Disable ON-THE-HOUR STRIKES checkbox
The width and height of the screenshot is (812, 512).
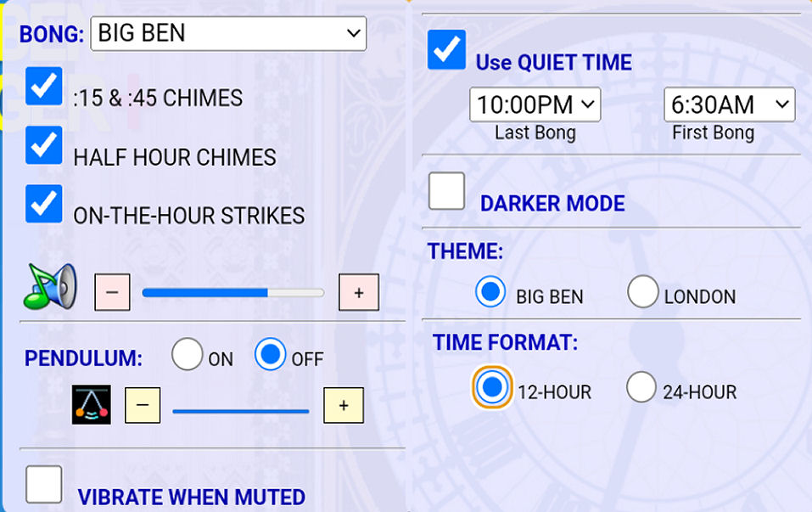[44, 204]
